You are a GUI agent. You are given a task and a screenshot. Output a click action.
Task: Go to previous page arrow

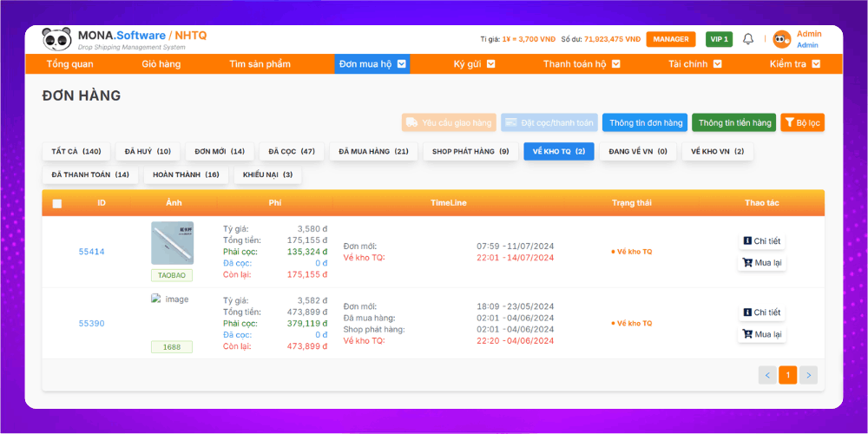(767, 375)
